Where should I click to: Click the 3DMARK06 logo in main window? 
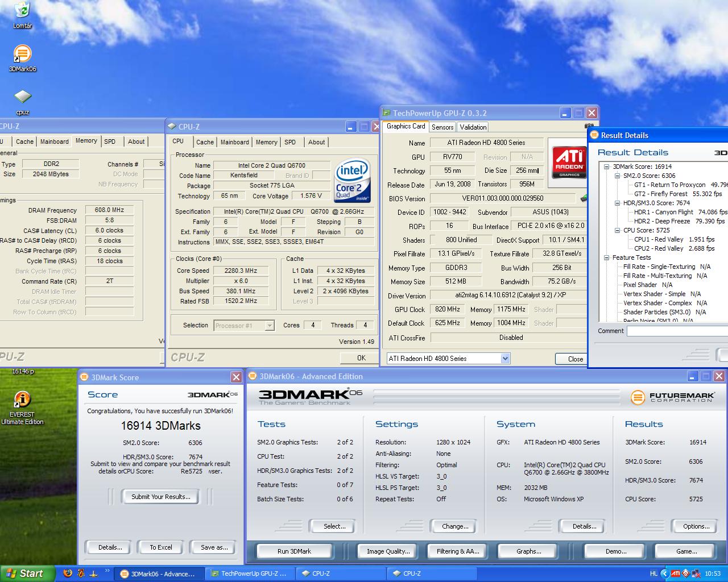[x=311, y=397]
